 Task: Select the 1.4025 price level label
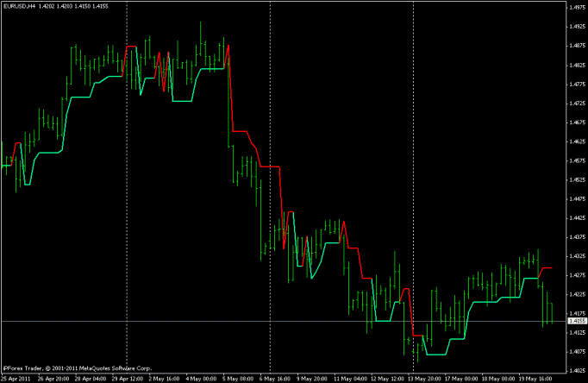577,371
